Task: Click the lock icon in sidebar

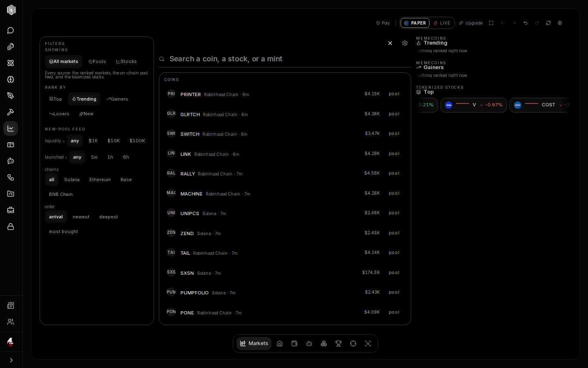Action: (11, 227)
